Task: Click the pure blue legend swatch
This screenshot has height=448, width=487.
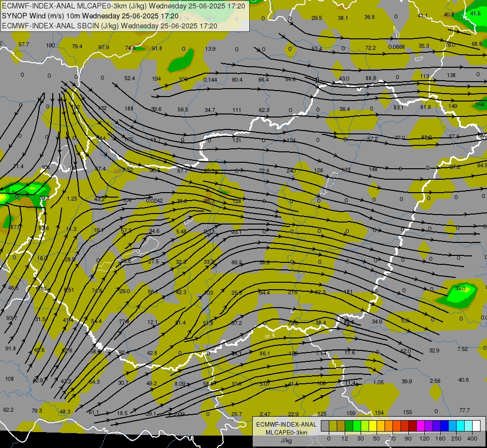Action: tap(444, 426)
